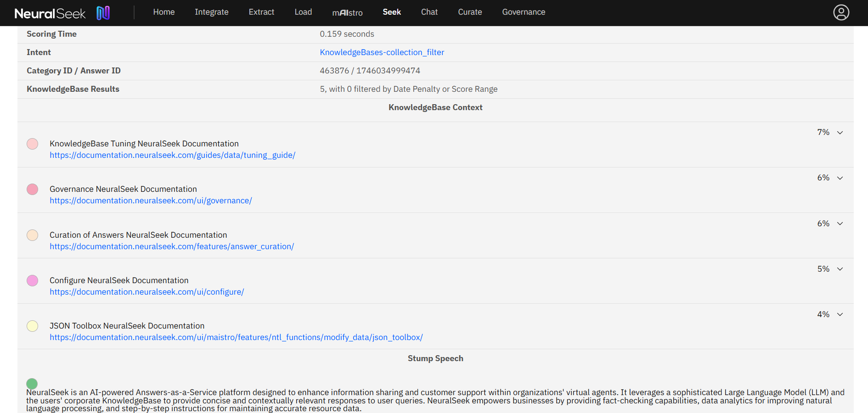Expand the 4% JSON Toolbox result chevron
Image resolution: width=868 pixels, height=413 pixels.
click(x=840, y=315)
